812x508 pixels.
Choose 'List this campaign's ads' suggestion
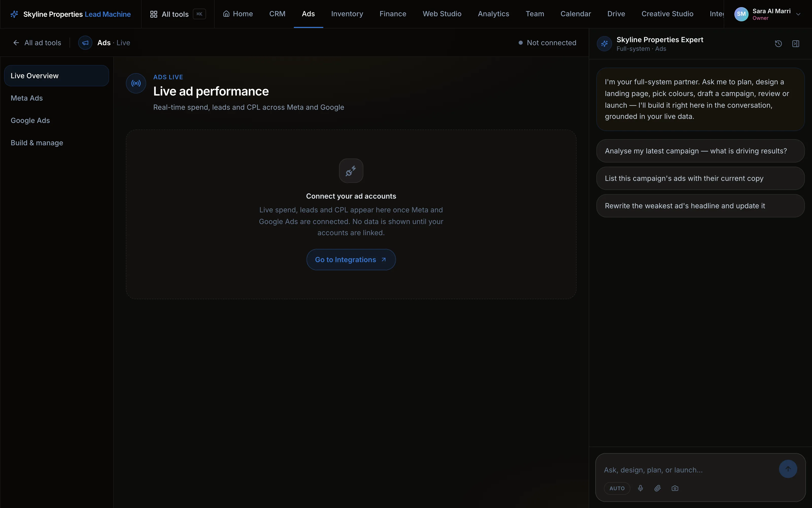[x=700, y=178]
